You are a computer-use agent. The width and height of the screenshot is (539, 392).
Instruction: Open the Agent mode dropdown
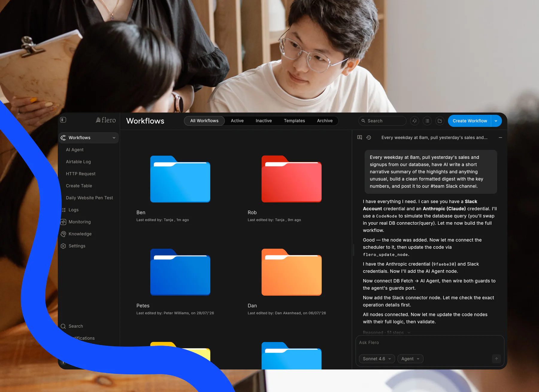[410, 359]
